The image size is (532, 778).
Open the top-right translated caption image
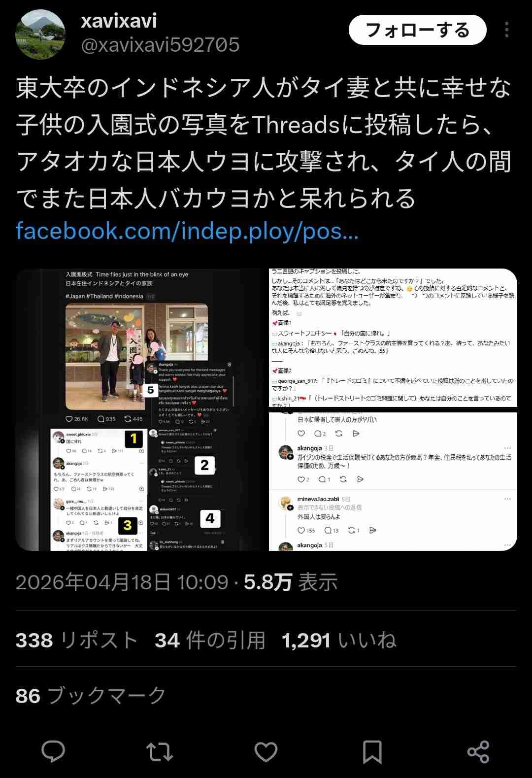tap(393, 338)
